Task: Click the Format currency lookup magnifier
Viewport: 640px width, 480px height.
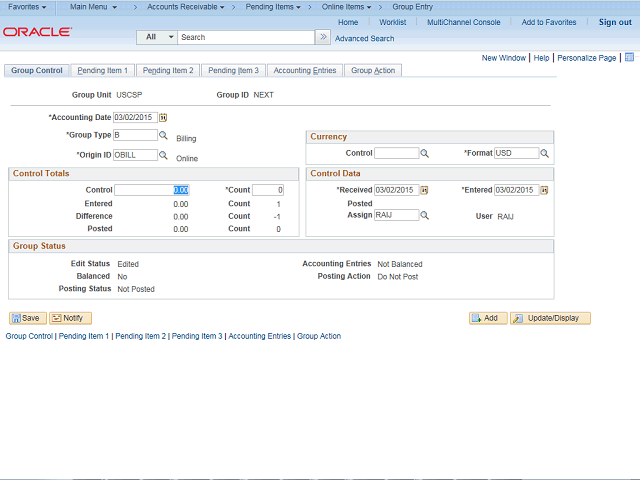Action: 545,154
